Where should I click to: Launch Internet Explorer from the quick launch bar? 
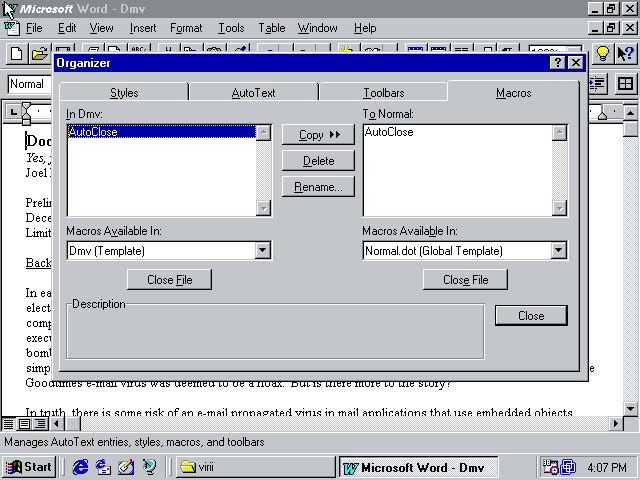(x=80, y=467)
